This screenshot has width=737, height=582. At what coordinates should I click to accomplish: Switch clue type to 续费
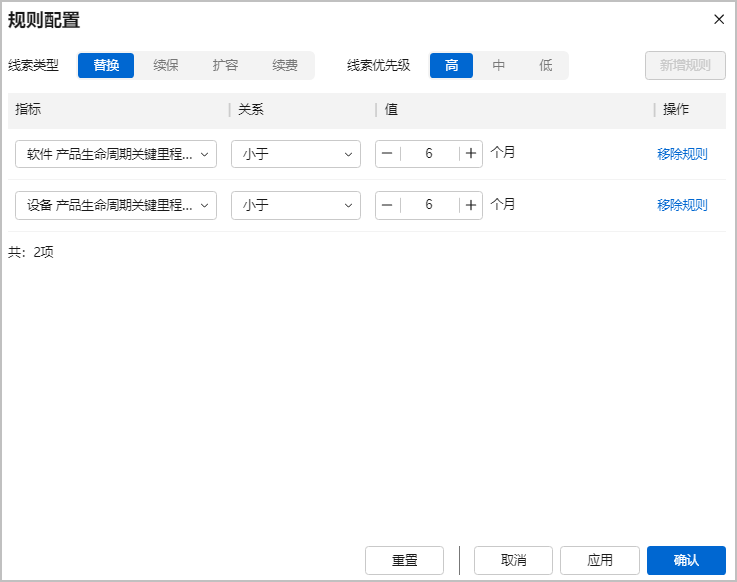click(285, 66)
